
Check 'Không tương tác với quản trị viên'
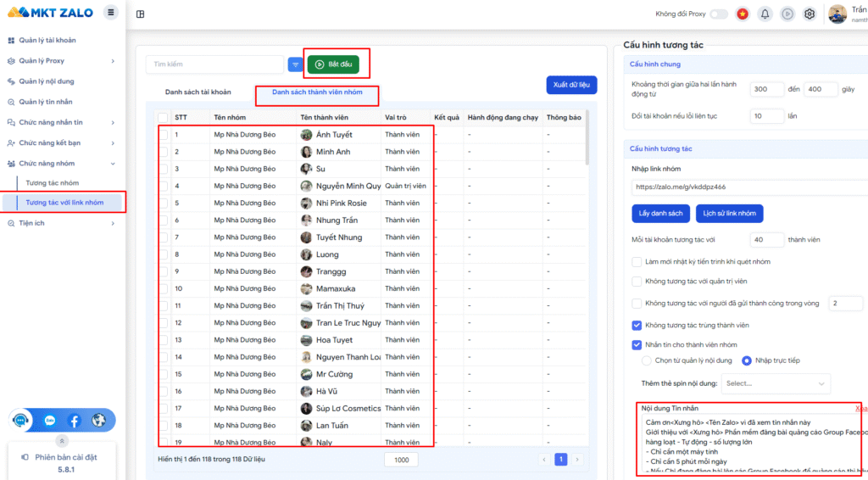point(637,281)
